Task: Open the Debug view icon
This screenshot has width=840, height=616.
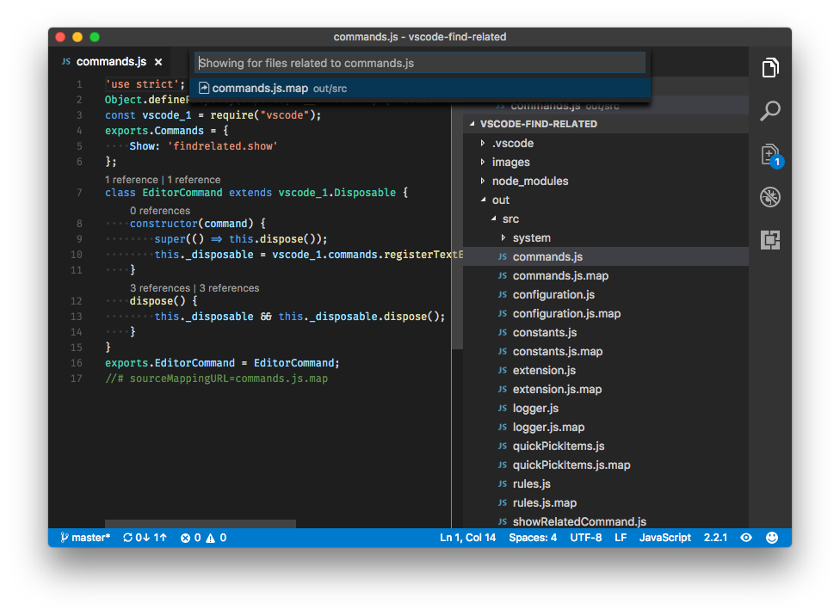Action: (x=769, y=197)
